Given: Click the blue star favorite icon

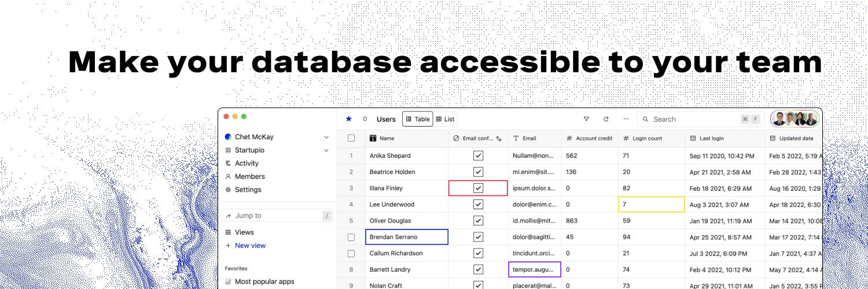Looking at the screenshot, I should [348, 119].
